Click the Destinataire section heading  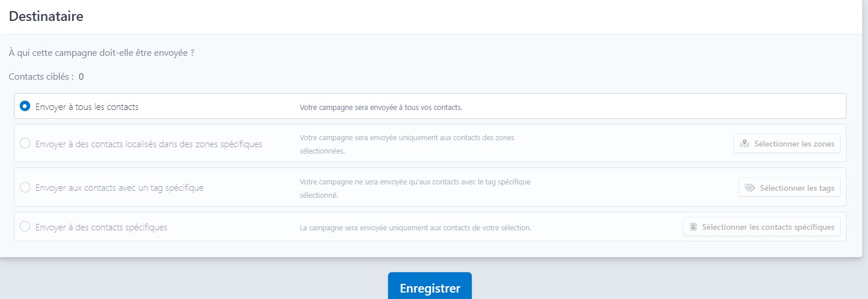click(x=46, y=16)
